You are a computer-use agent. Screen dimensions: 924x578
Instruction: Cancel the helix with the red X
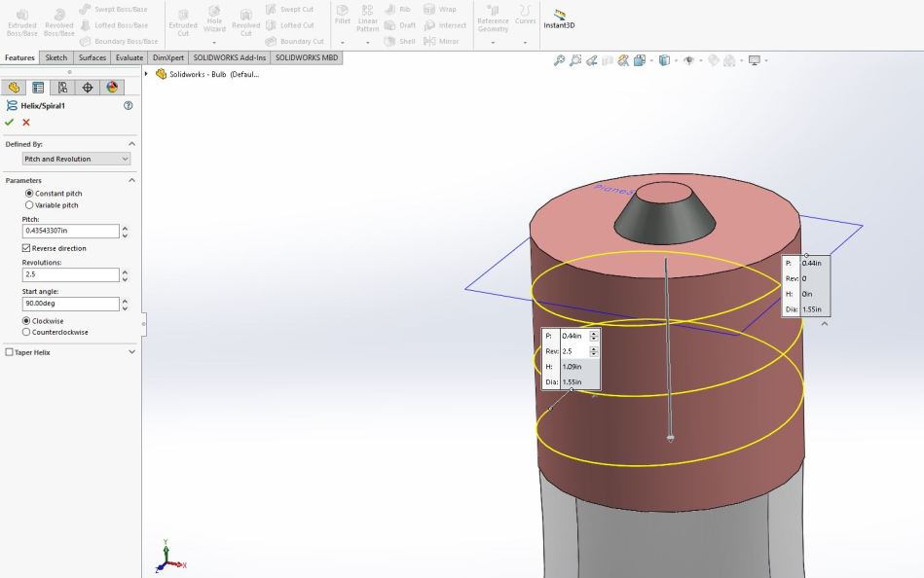[x=26, y=123]
